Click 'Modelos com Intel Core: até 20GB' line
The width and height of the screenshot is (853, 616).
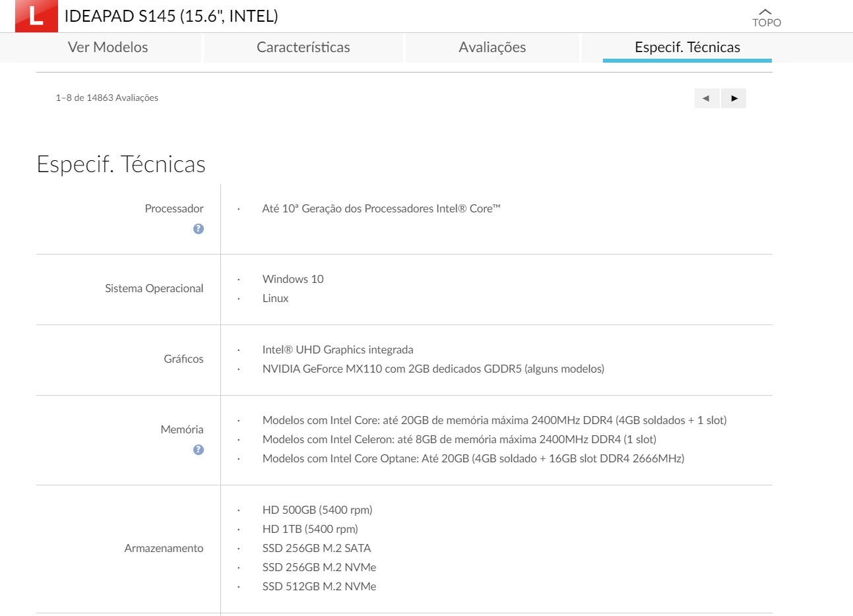coord(495,420)
